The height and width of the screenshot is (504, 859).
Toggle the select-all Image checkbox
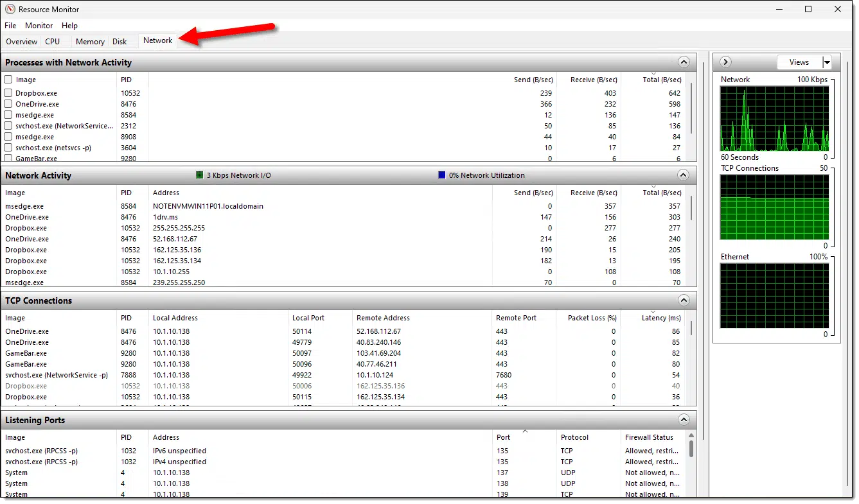click(8, 80)
